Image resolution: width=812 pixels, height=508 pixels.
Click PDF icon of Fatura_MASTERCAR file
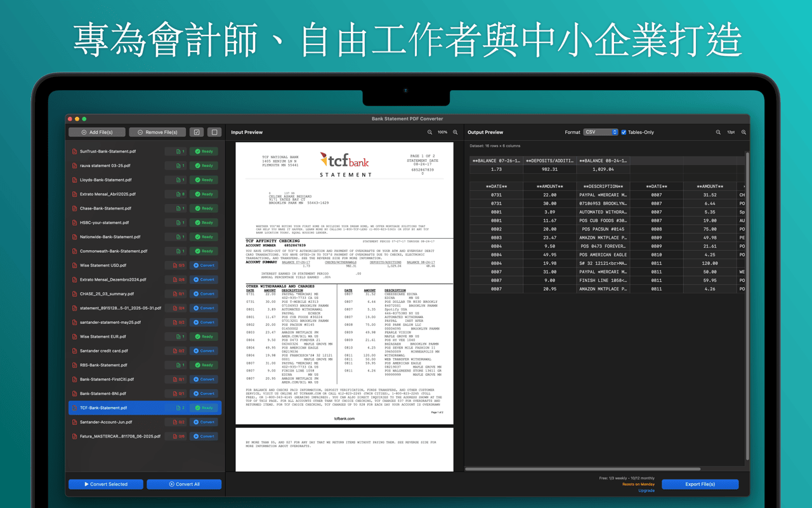pos(74,436)
